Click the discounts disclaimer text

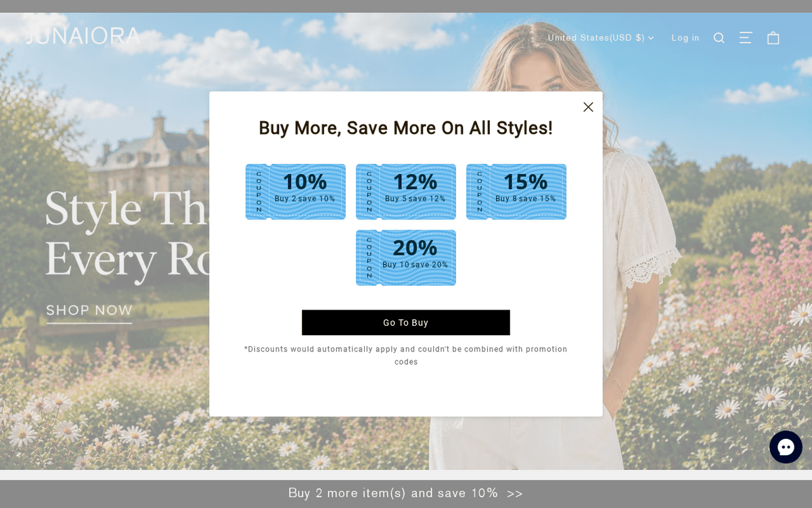coord(406,356)
